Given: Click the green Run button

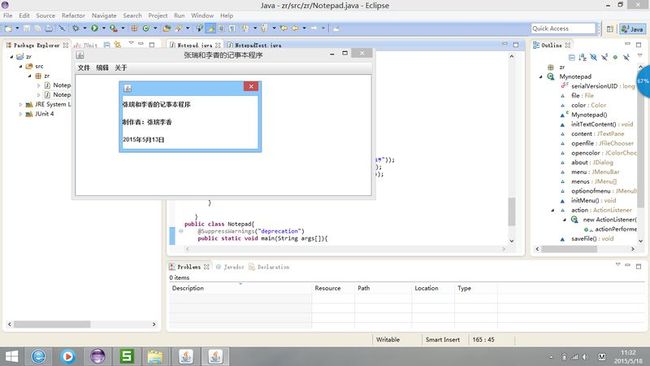Looking at the screenshot, I should point(95,28).
